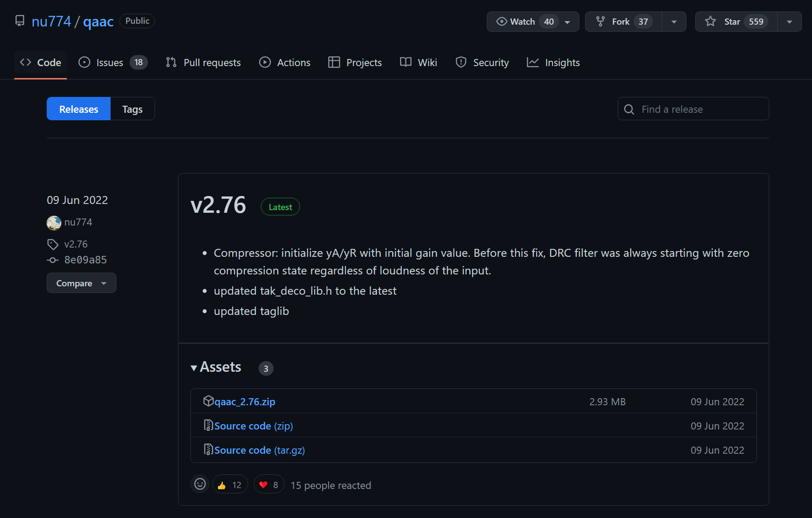The image size is (812, 518).
Task: Open the Wiki tab
Action: tap(419, 63)
